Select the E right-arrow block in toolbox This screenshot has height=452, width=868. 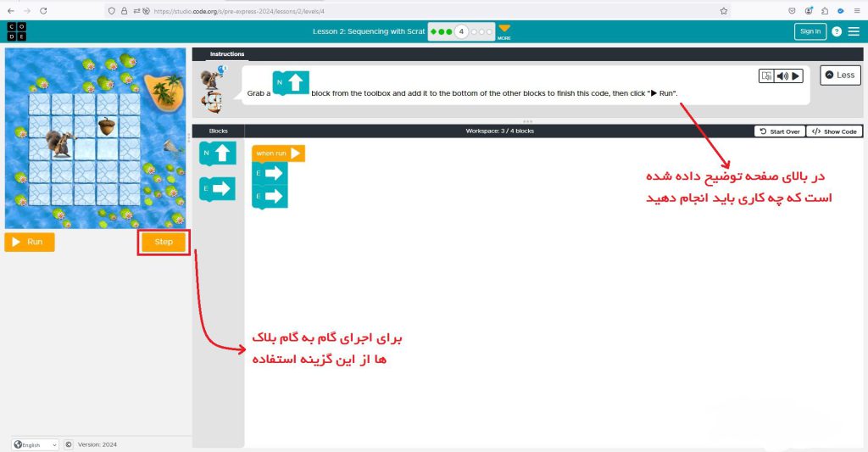pyautogui.click(x=217, y=189)
